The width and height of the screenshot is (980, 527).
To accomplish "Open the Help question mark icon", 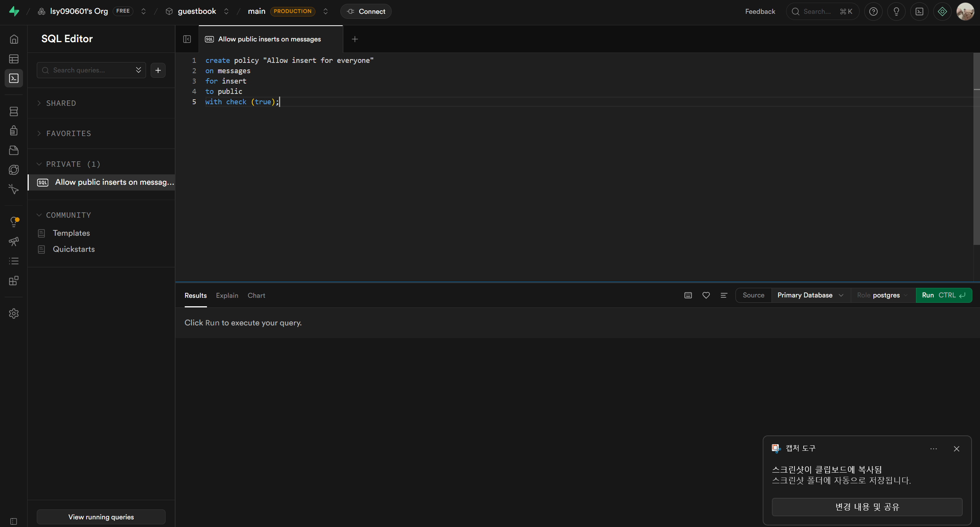I will [x=873, y=11].
